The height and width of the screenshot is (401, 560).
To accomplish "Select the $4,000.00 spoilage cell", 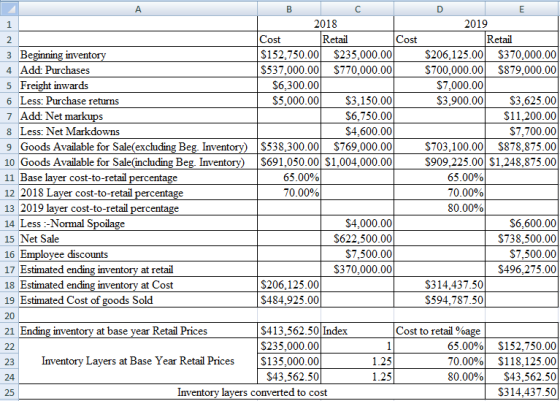I will pyautogui.click(x=357, y=224).
